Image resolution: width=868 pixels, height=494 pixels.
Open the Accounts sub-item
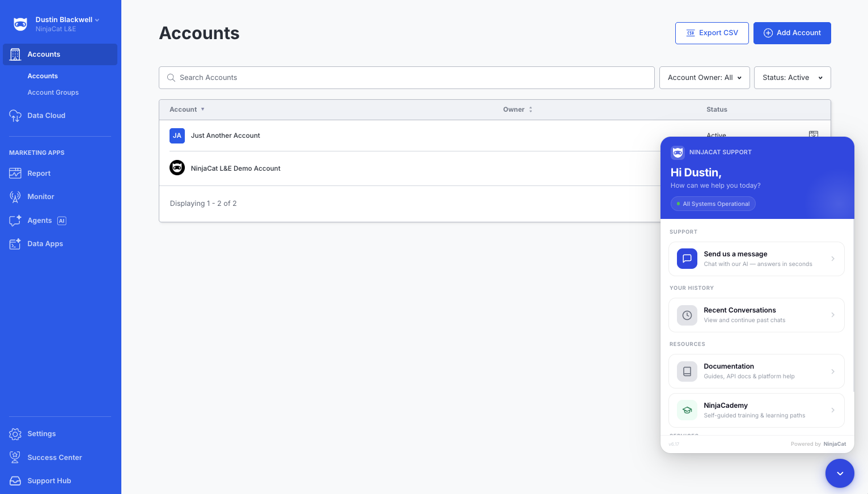[x=43, y=76]
